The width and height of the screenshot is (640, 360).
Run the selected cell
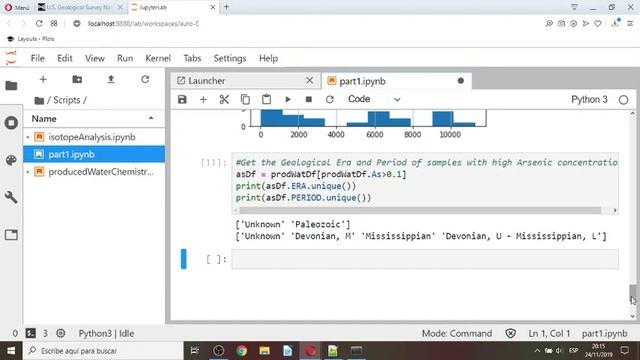[288, 99]
